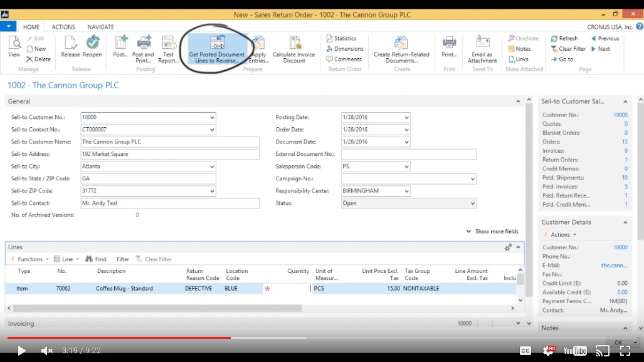Image resolution: width=644 pixels, height=362 pixels.
Task: Open Sell-to Contact No. dropdown
Action: tap(212, 130)
